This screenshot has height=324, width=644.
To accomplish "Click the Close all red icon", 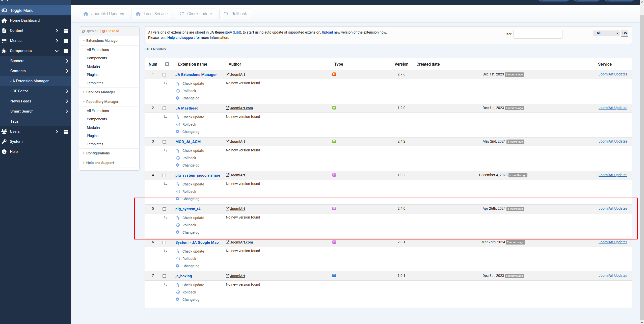I will click(x=103, y=31).
